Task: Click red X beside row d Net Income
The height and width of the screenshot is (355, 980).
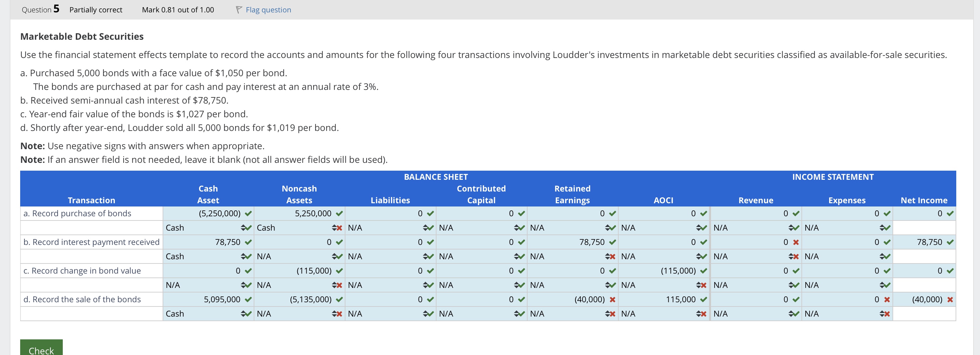Action: (x=950, y=299)
